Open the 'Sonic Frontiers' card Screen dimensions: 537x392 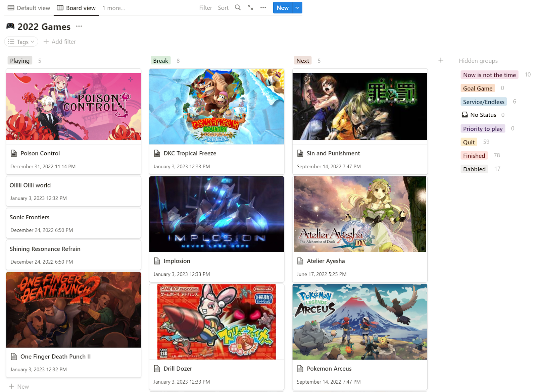pyautogui.click(x=74, y=223)
